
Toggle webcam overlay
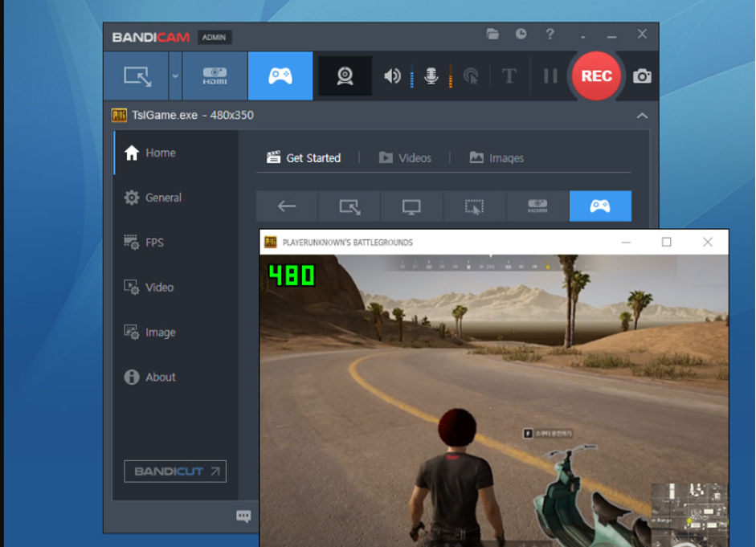[345, 76]
